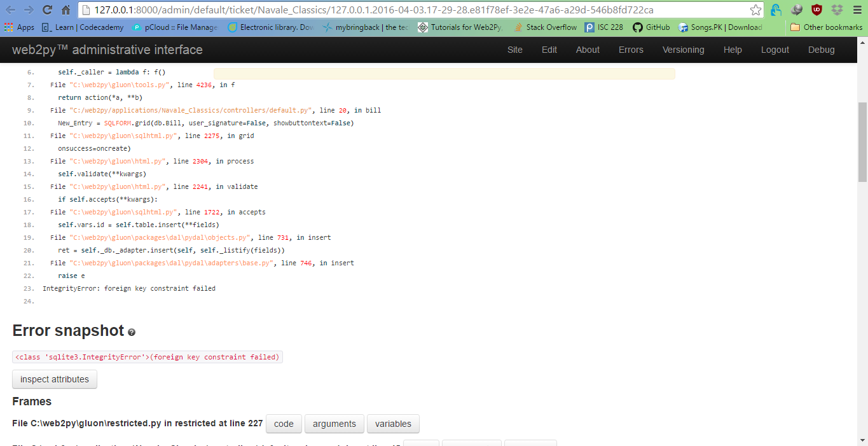Click the web2py administrative interface title

pos(107,50)
